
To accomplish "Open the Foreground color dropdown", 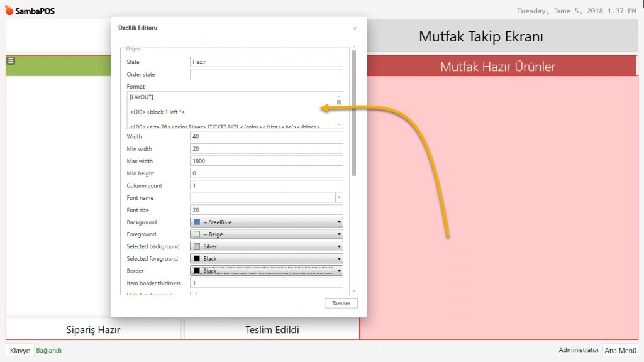I will 266,234.
